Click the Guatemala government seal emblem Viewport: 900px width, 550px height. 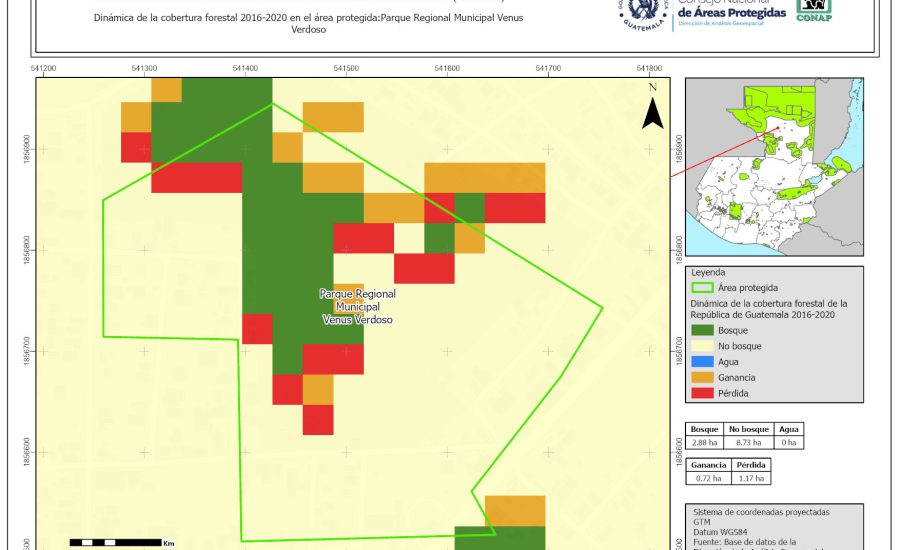[641, 12]
